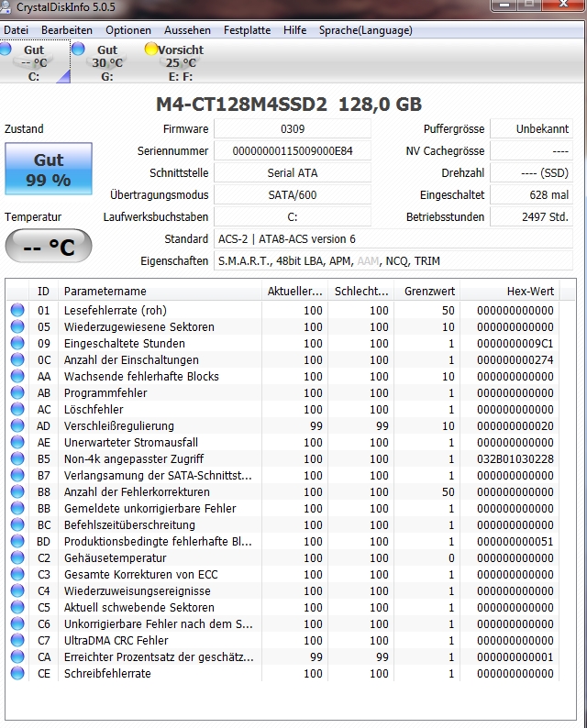The image size is (587, 728).
Task: Select the C: drive tab
Action: (34, 62)
